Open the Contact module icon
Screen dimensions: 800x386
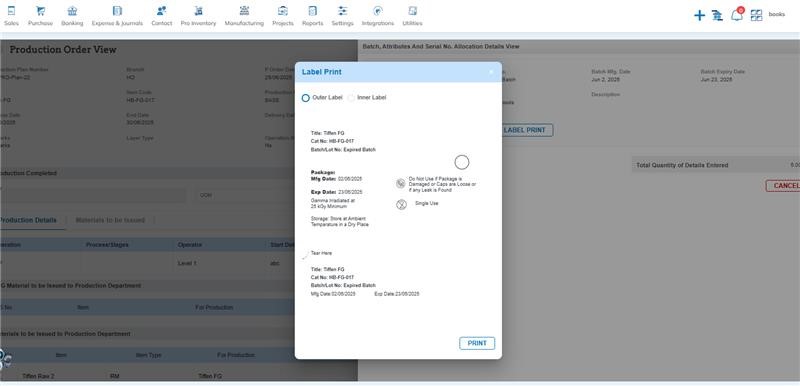161,11
